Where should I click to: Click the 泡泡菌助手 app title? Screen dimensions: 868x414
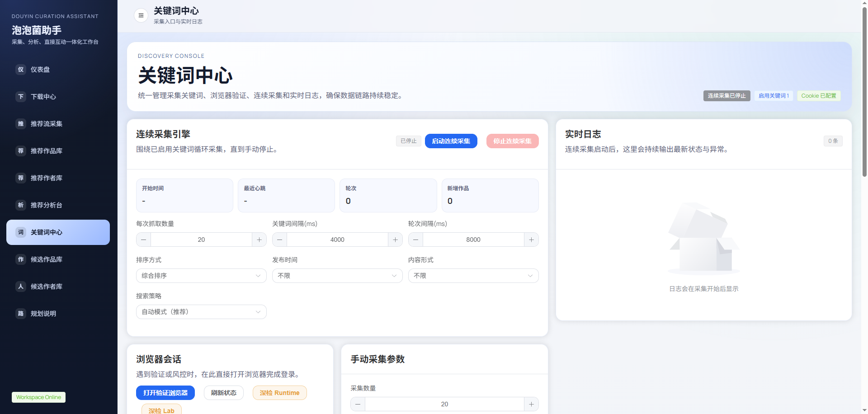tap(37, 30)
